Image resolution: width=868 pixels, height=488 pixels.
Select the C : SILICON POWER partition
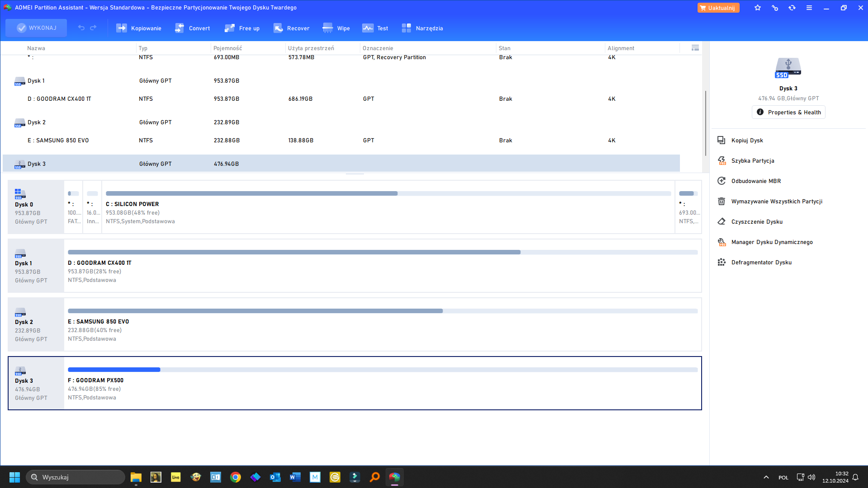(x=388, y=207)
